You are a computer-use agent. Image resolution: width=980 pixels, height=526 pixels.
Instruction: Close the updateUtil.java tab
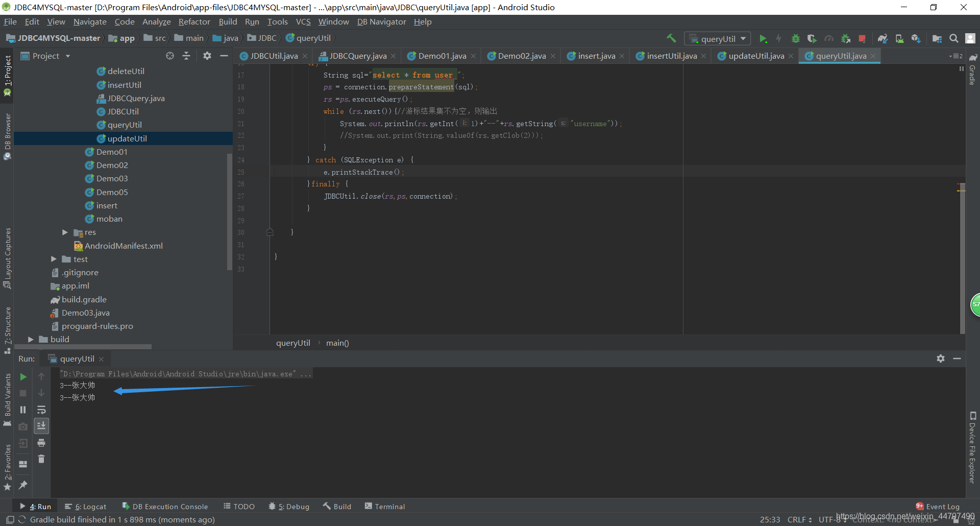[791, 56]
